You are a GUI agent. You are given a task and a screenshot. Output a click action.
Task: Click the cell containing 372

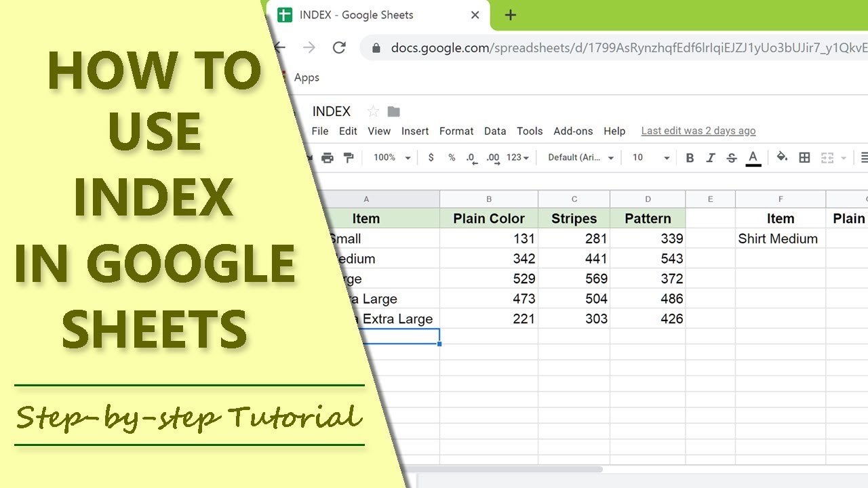tap(648, 279)
